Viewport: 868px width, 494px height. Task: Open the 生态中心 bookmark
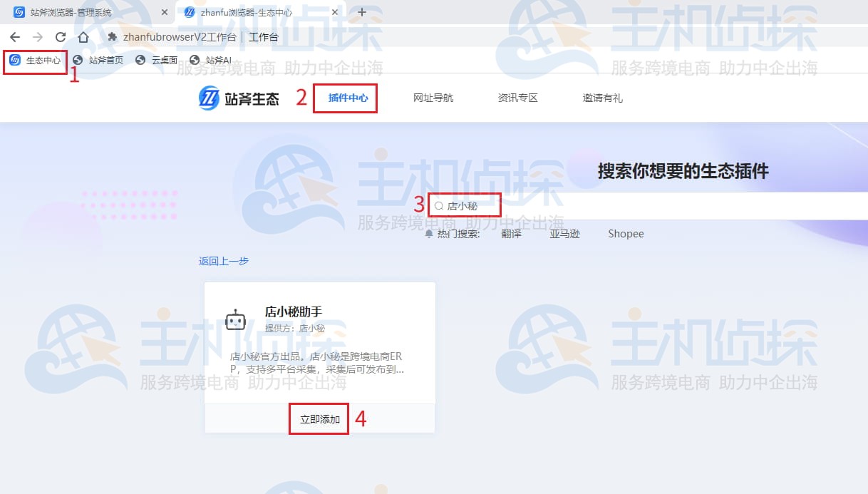[34, 59]
